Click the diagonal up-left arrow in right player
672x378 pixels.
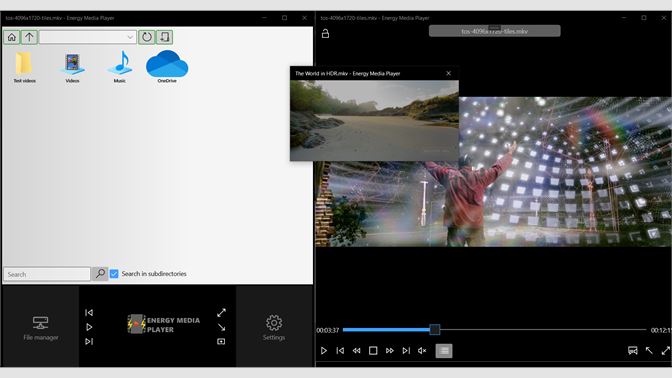coord(649,351)
